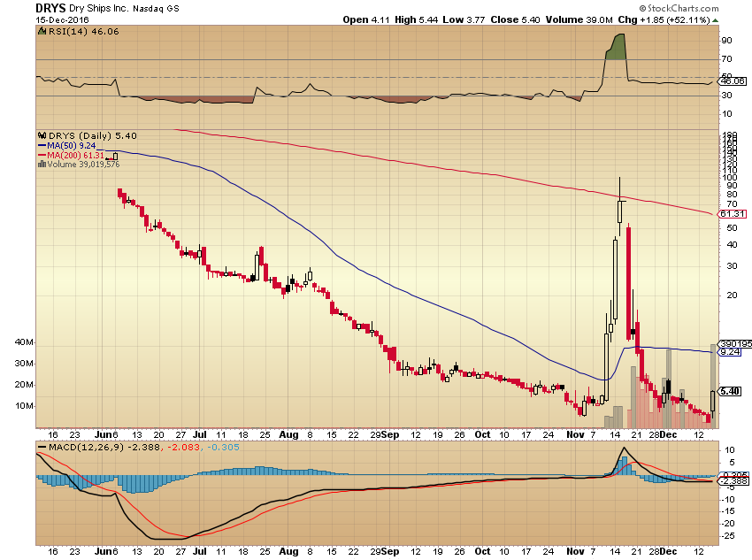This screenshot has height=560, width=752.
Task: Click the 46.06 RSI value tag
Action: click(731, 81)
